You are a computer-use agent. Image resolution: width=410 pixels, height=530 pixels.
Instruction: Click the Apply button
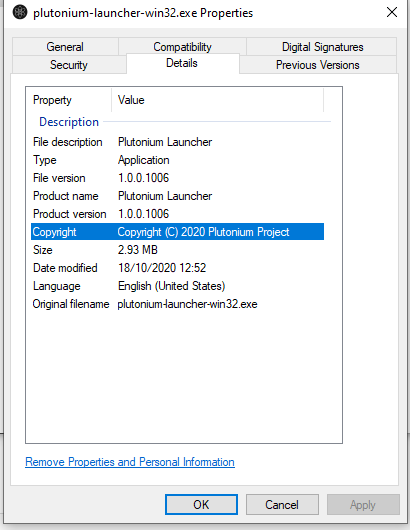(363, 504)
